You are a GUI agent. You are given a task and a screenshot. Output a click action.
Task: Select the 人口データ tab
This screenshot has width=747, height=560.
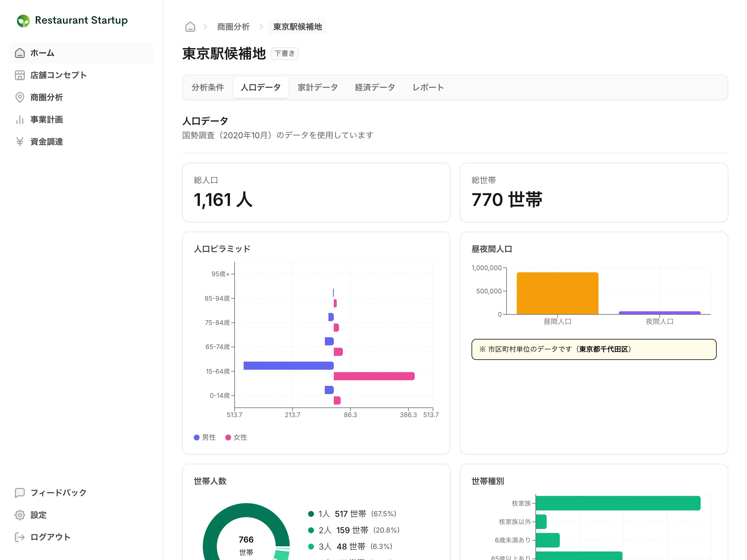point(261,87)
